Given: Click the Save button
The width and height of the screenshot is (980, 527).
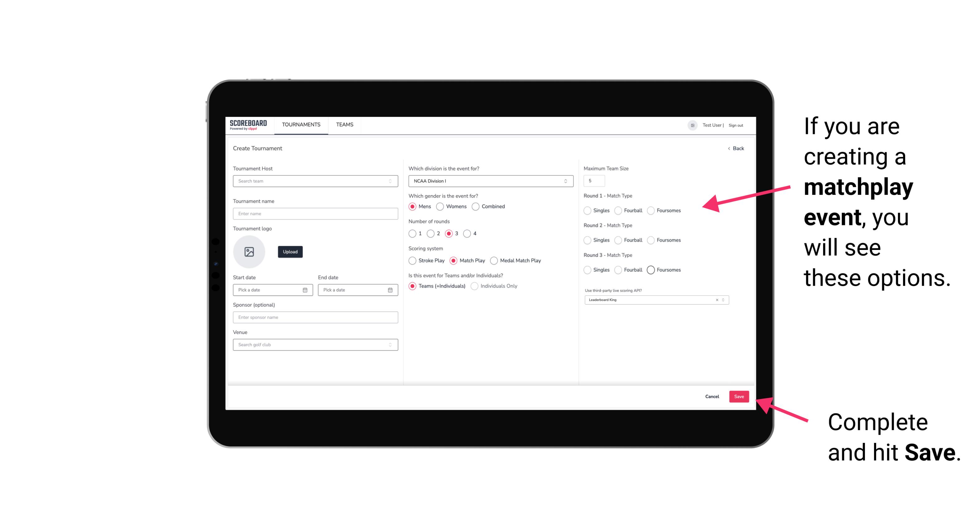Looking at the screenshot, I should tap(739, 396).
